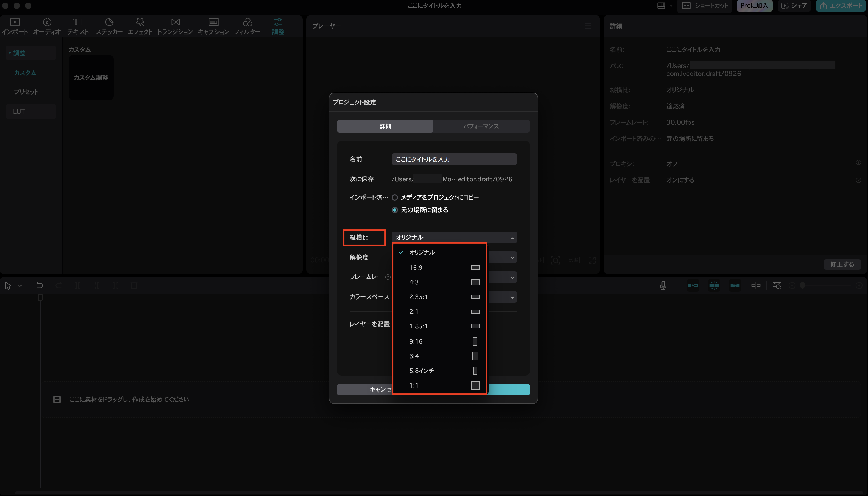This screenshot has height=496, width=868.
Task: Click the split clip icon
Action: tap(77, 285)
